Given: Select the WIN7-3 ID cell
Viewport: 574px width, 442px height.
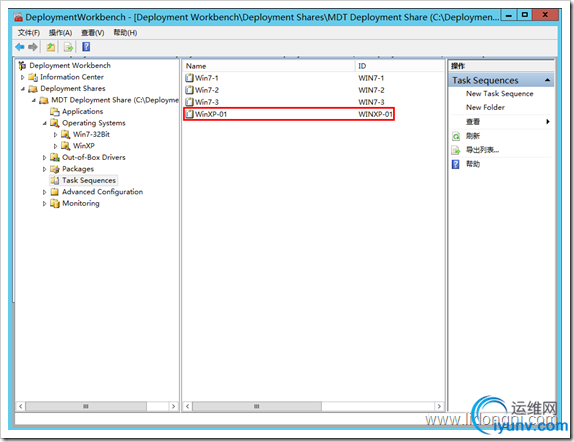Looking at the screenshot, I should (371, 102).
